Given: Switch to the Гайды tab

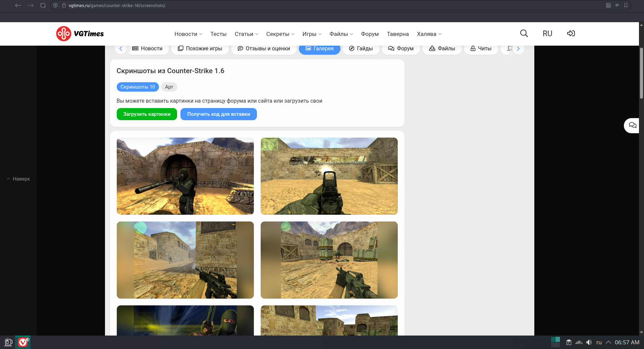Looking at the screenshot, I should pos(361,49).
